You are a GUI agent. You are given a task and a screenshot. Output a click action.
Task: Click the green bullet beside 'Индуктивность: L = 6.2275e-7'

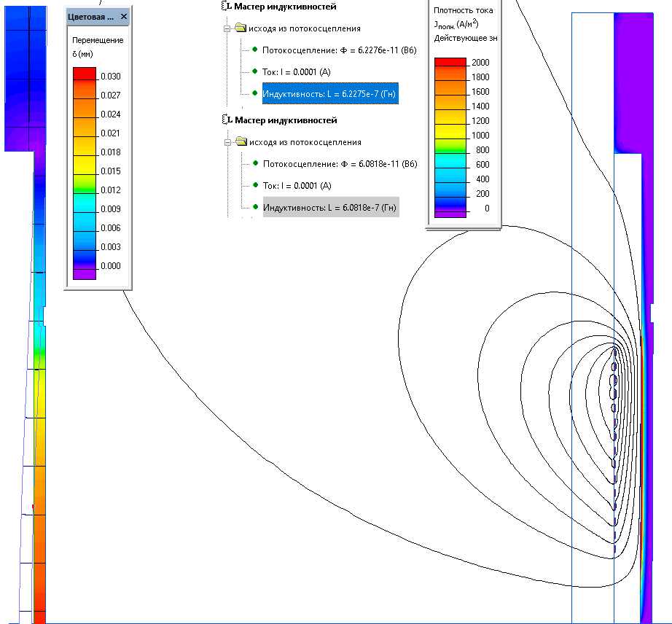[x=254, y=93]
